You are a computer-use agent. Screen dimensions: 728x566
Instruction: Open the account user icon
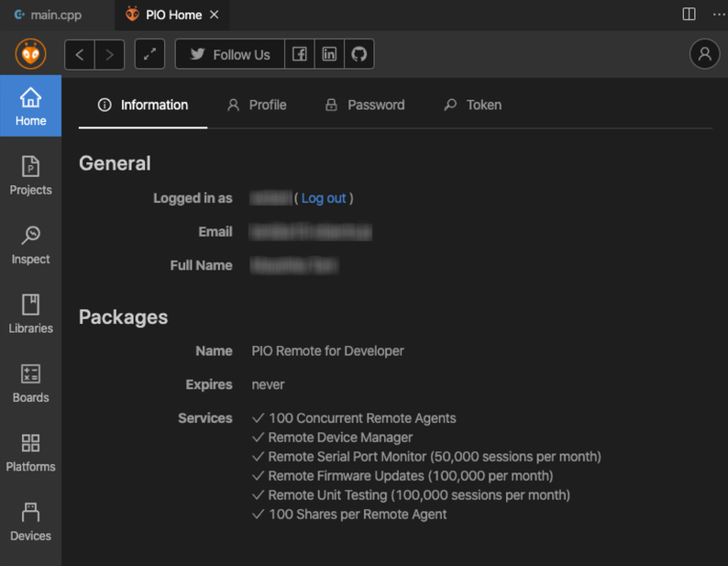coord(704,54)
